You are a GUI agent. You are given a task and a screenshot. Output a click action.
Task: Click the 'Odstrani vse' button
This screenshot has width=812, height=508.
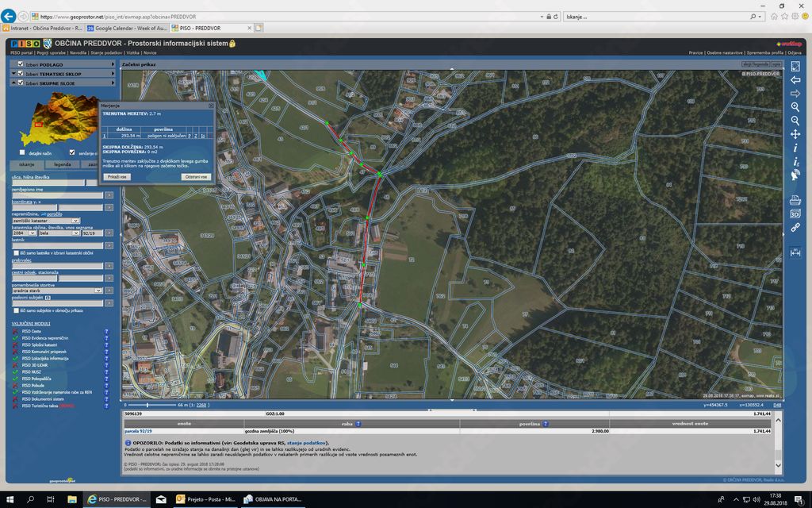(x=196, y=177)
